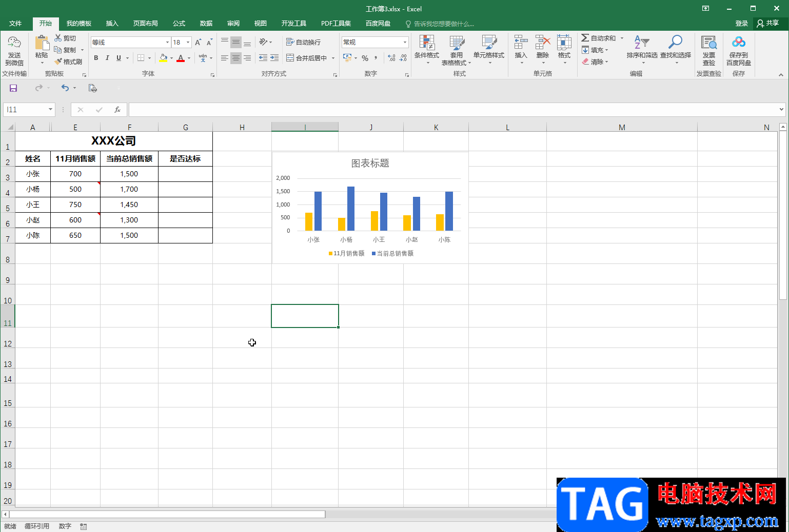Click the Share (共享) button
The image size is (789, 532).
[x=768, y=24]
